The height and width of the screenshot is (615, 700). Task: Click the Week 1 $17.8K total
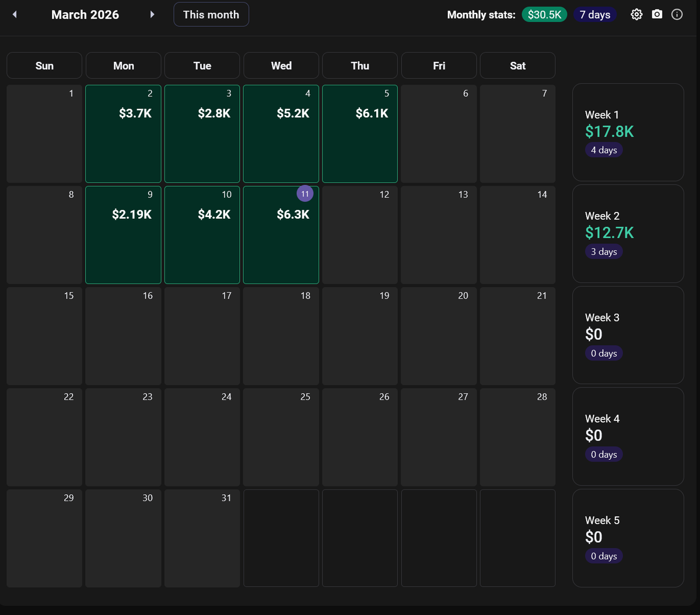point(610,131)
